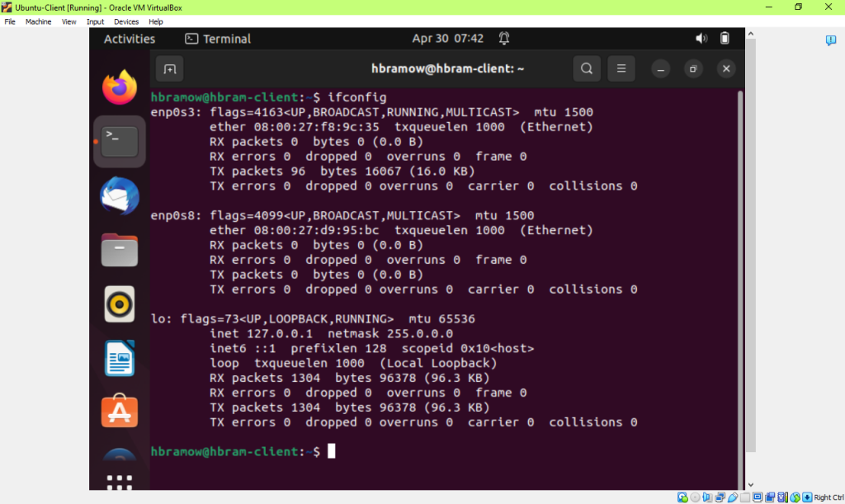Open the Files manager in the dock
The image size is (845, 504).
(x=120, y=251)
